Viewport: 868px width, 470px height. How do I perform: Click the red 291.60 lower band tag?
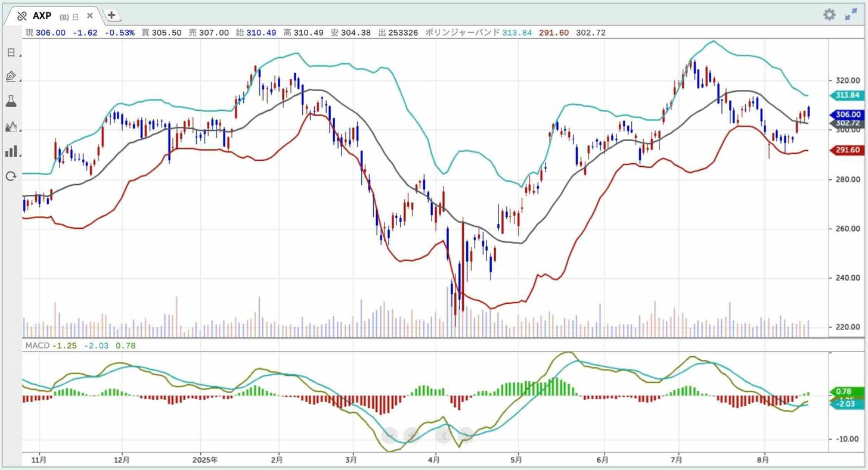point(848,151)
